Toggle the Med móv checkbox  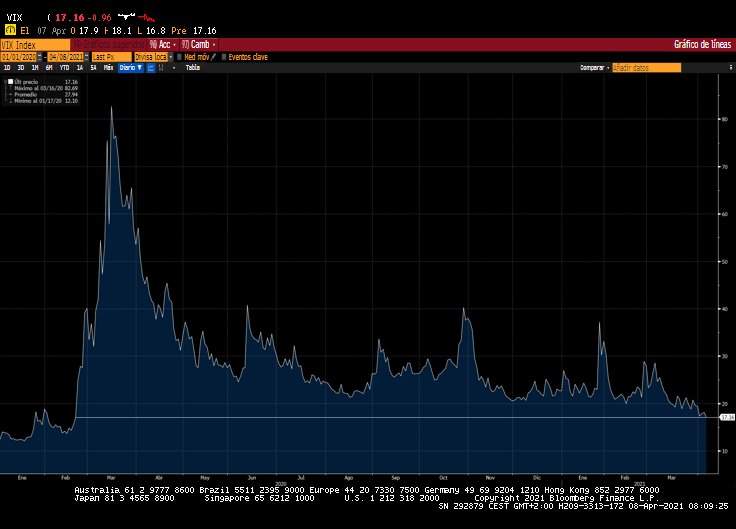179,57
